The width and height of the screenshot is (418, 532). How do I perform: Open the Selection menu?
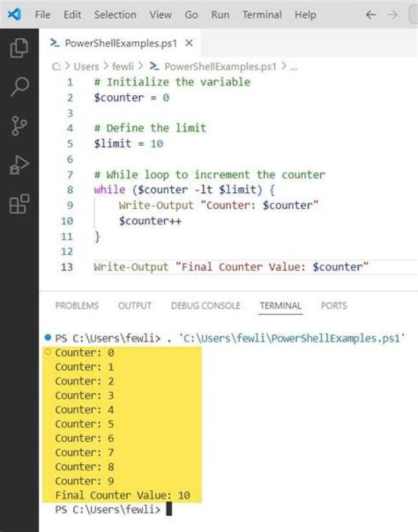click(x=115, y=15)
